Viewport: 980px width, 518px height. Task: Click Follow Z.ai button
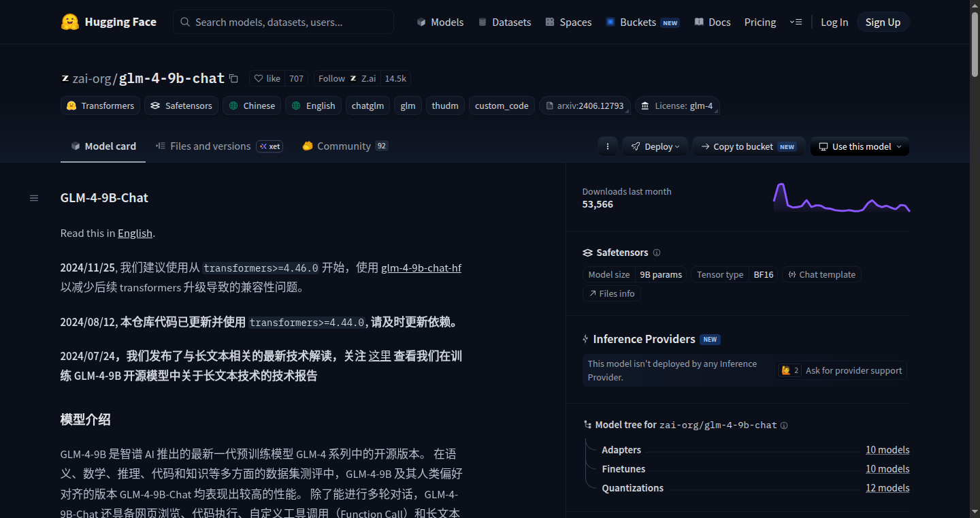(x=347, y=78)
